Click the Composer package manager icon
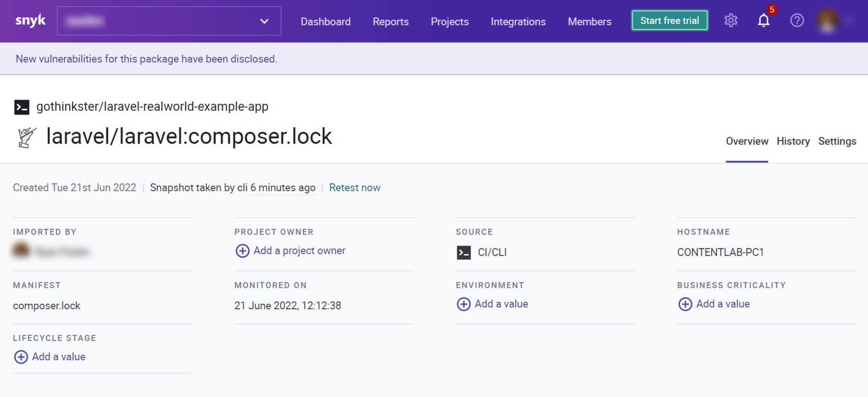The width and height of the screenshot is (868, 397). [27, 137]
